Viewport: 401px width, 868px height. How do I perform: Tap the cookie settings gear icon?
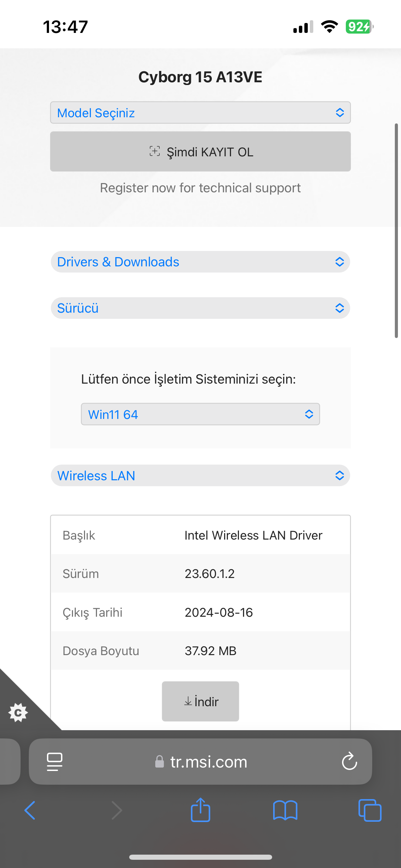[18, 713]
